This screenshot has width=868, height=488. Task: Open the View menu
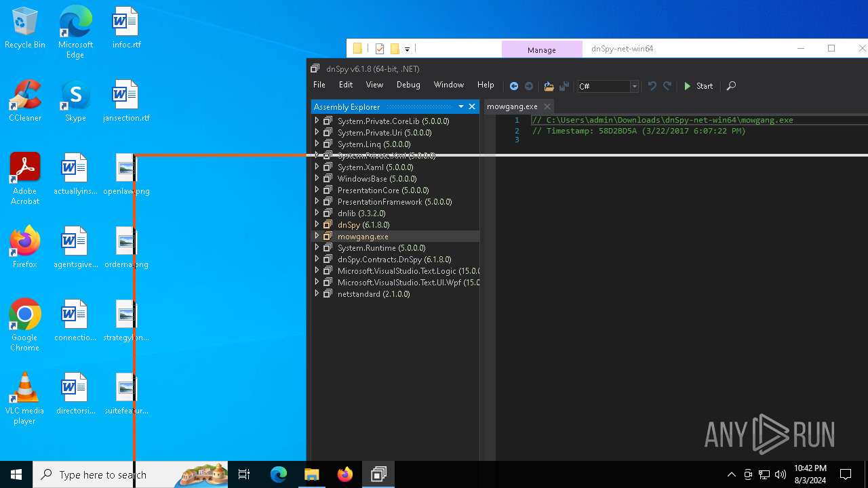point(374,85)
